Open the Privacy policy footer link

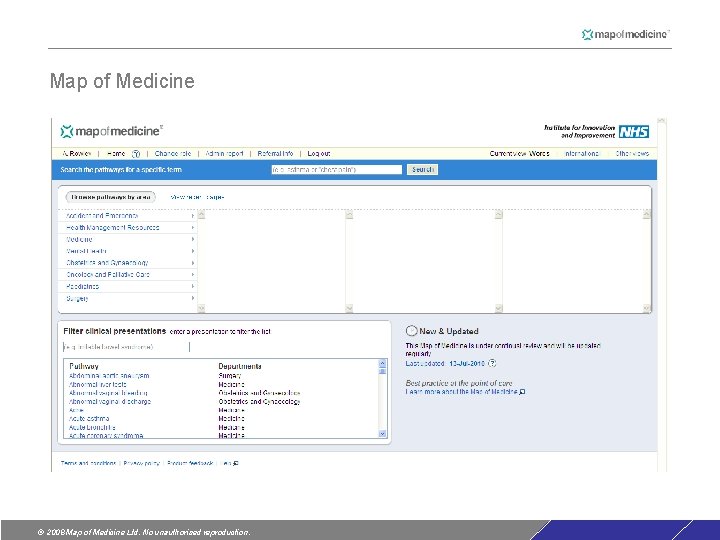coord(141,463)
